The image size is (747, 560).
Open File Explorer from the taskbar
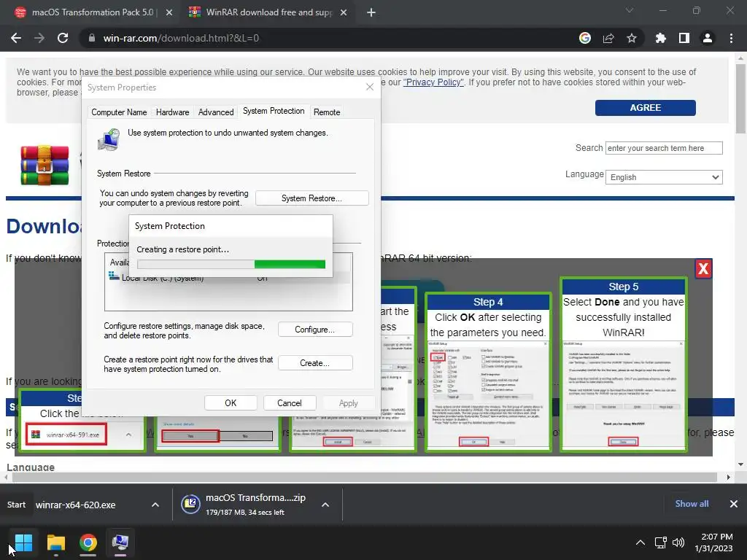point(56,542)
